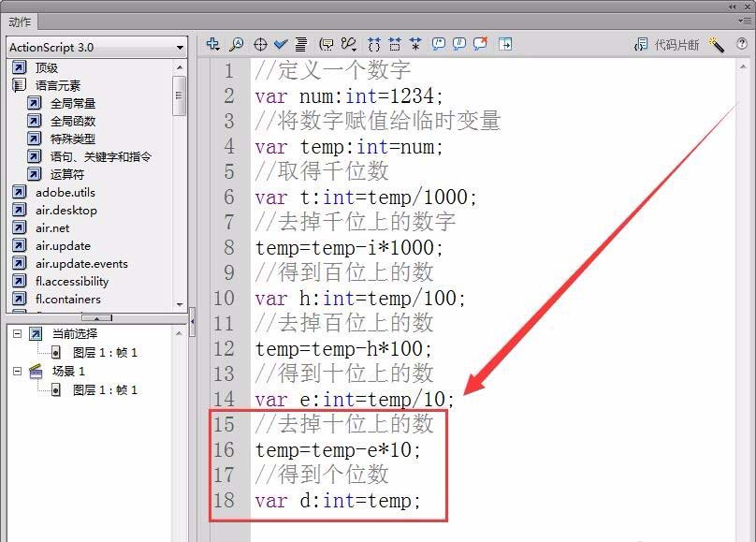Check syntax with the blue checkmark icon
This screenshot has width=756, height=542.
coord(281,44)
